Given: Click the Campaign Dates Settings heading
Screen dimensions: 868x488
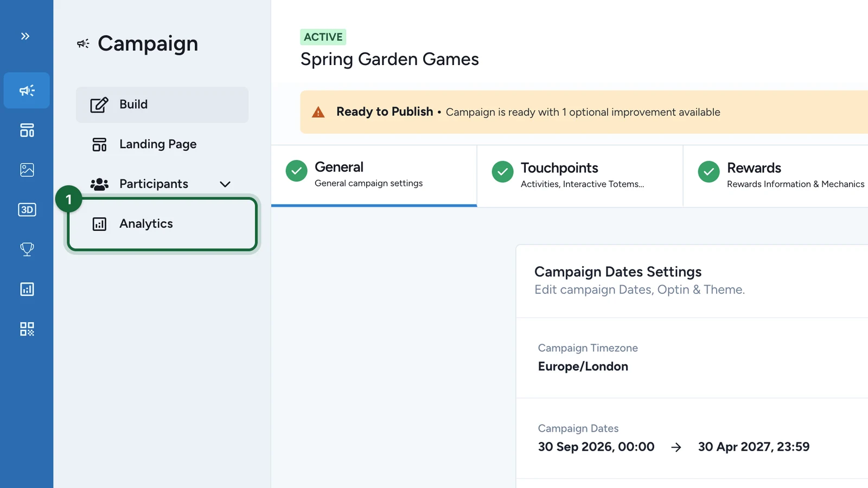Looking at the screenshot, I should pyautogui.click(x=618, y=272).
